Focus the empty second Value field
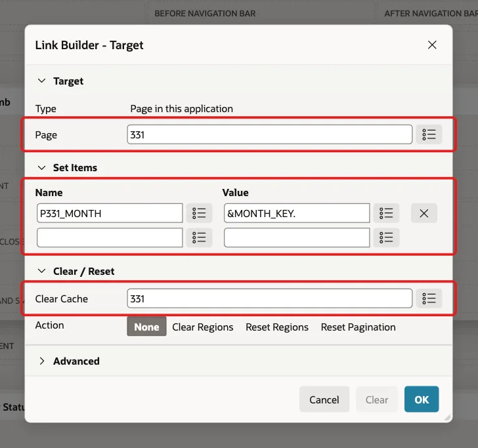This screenshot has width=478, height=448. pos(297,237)
